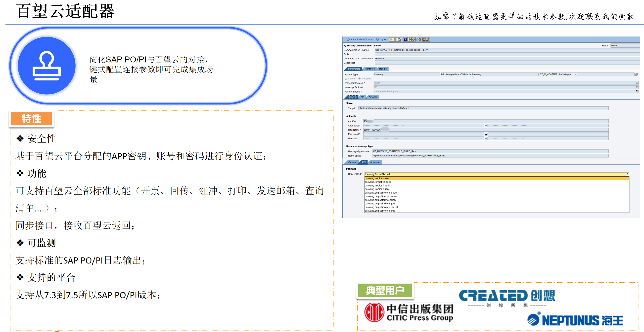Click the white stamp icon in blue circle

point(47,66)
